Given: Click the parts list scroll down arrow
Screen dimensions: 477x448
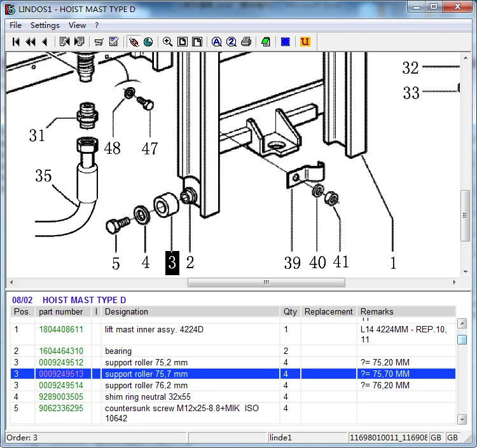Looking at the screenshot, I should 462,419.
